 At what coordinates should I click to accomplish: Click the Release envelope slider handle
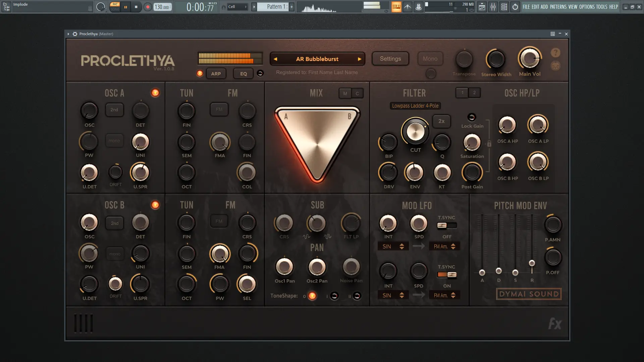532,263
